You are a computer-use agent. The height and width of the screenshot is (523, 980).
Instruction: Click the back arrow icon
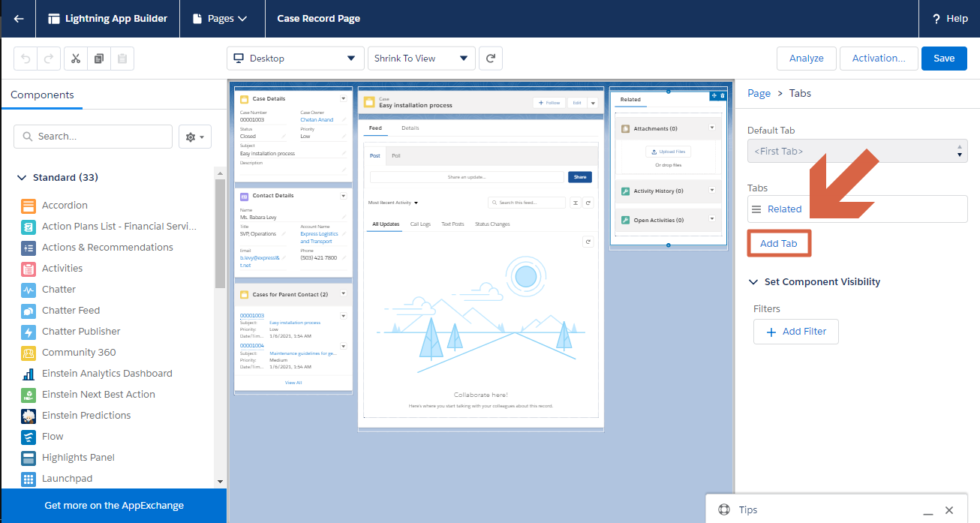(19, 19)
